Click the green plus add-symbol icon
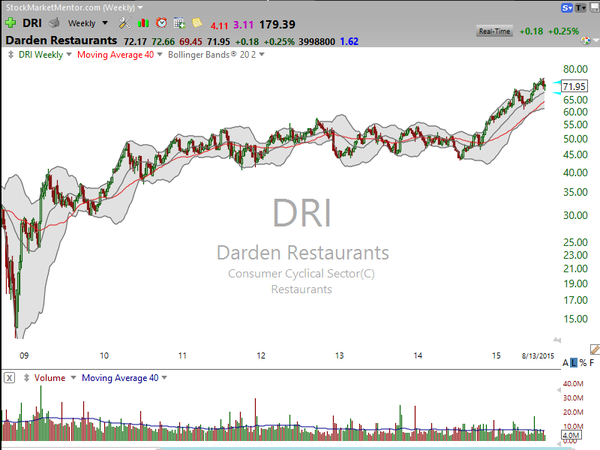Image resolution: width=600 pixels, height=450 pixels. pyautogui.click(x=10, y=23)
